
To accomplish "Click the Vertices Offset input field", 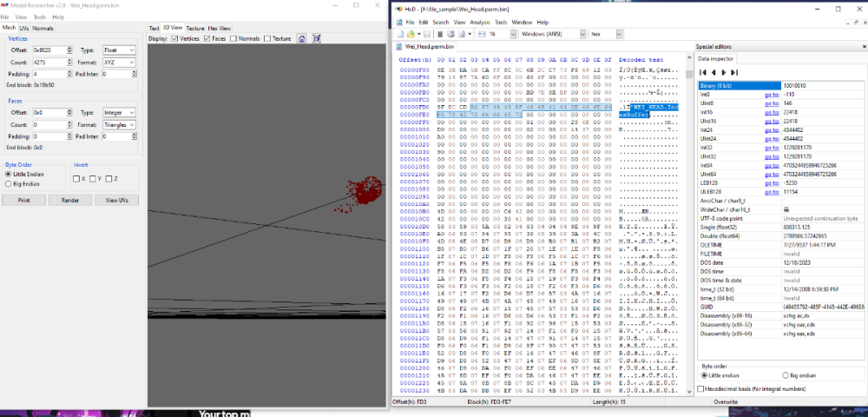I will 47,50.
